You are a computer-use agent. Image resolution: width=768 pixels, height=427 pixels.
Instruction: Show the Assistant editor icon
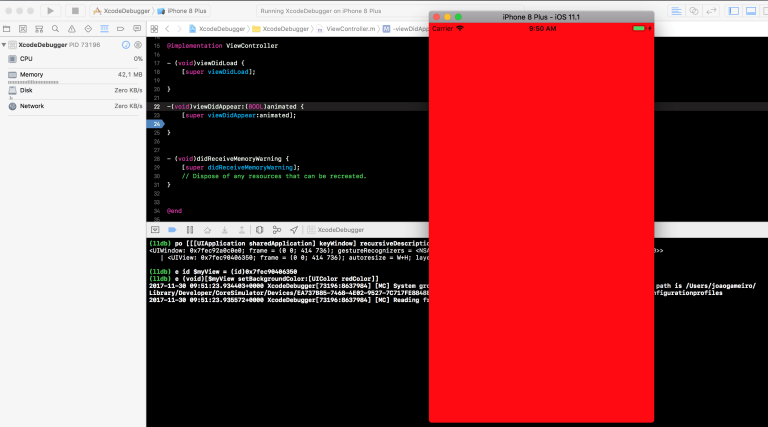click(694, 11)
